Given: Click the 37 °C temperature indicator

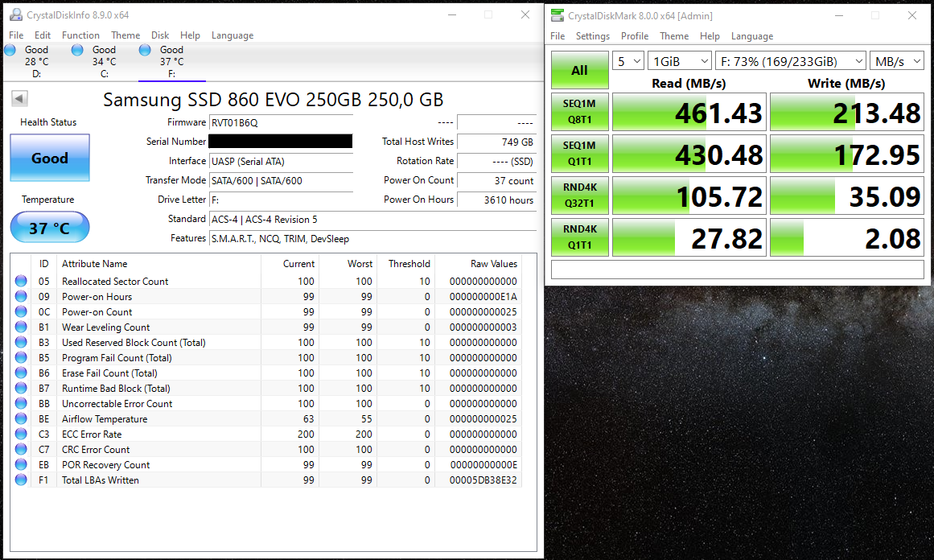Looking at the screenshot, I should [50, 228].
